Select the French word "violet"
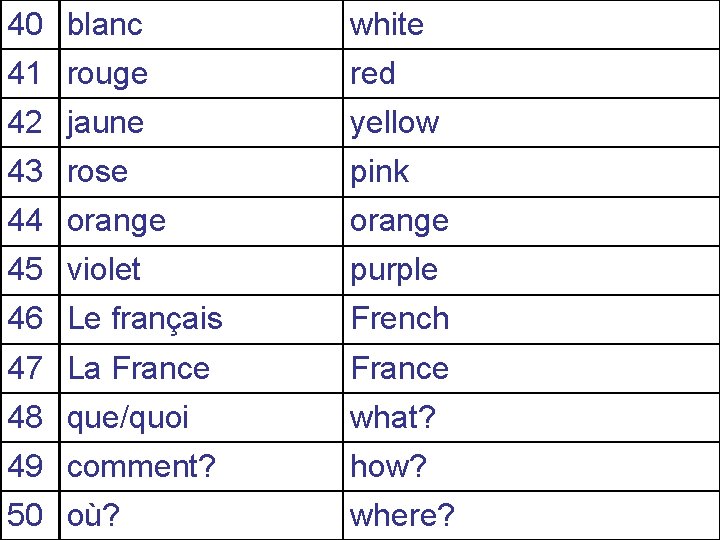Image resolution: width=720 pixels, height=540 pixels. (x=104, y=269)
